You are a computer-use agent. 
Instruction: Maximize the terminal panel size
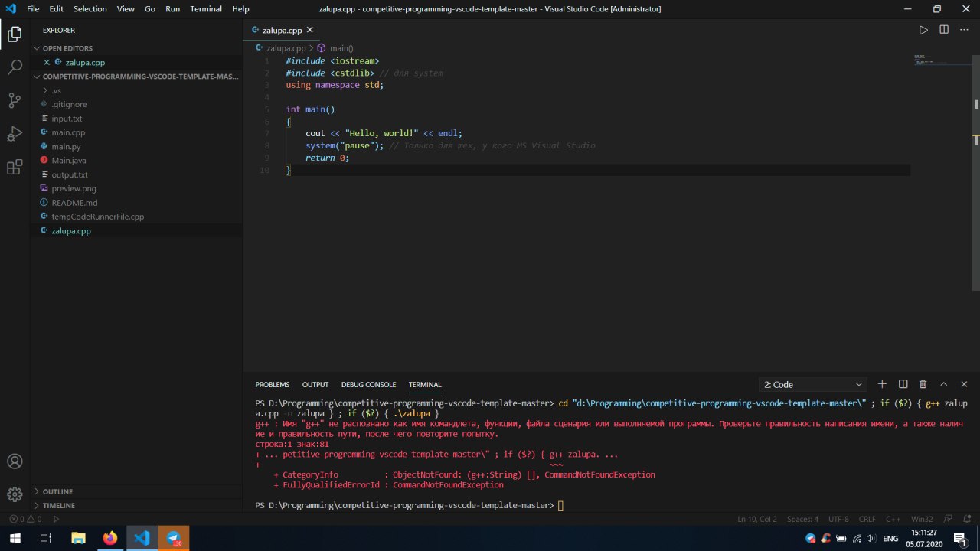(x=943, y=384)
